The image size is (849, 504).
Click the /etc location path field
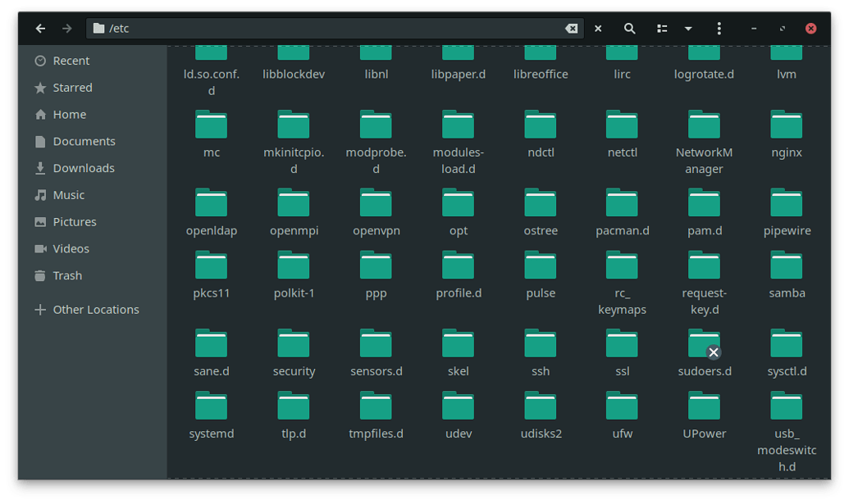point(328,29)
